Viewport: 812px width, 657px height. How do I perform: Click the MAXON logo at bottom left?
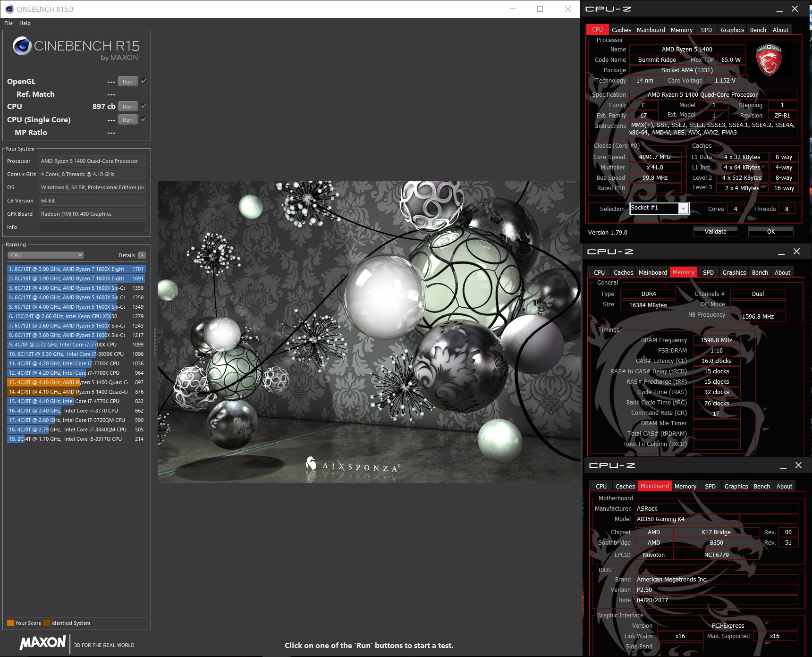(43, 642)
